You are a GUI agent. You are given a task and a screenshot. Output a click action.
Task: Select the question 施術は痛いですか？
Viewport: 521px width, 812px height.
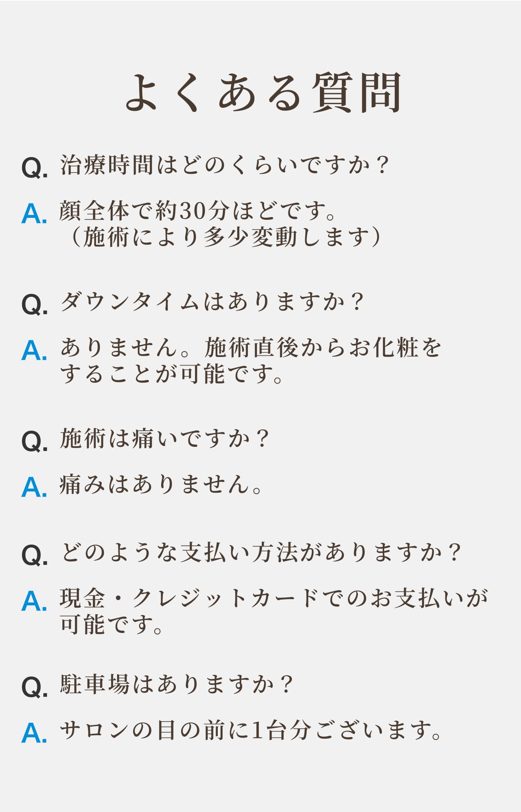pyautogui.click(x=164, y=438)
